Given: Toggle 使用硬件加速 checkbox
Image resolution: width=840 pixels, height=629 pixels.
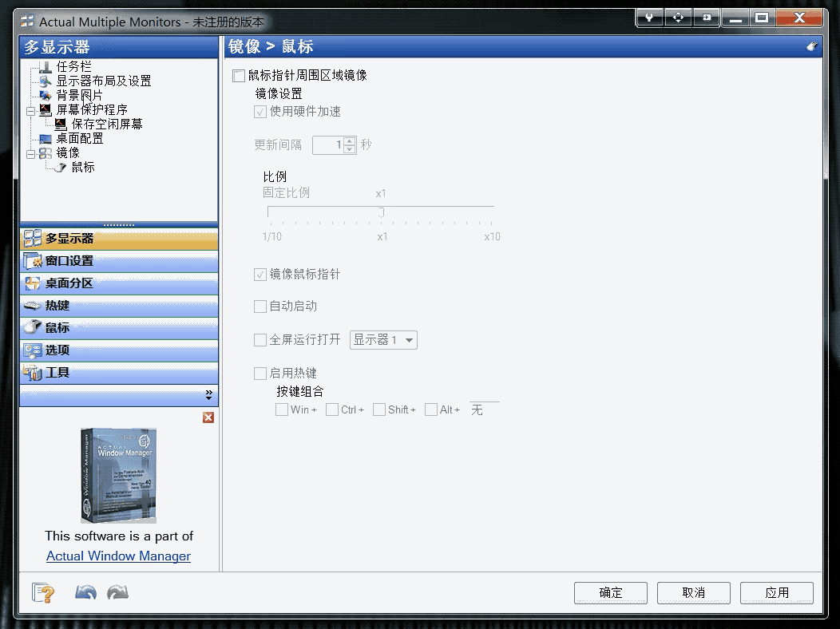Looking at the screenshot, I should [x=260, y=112].
